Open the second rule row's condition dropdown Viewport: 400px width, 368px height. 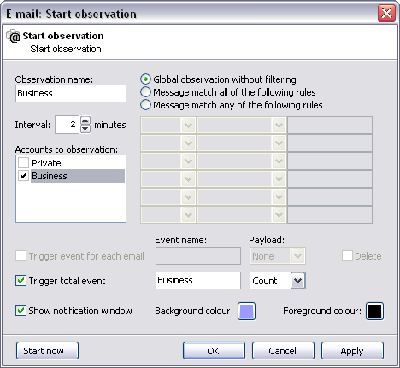pos(279,143)
